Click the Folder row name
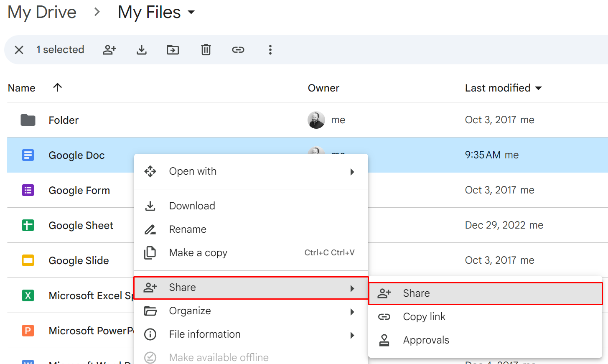Image resolution: width=608 pixels, height=364 pixels. click(64, 120)
